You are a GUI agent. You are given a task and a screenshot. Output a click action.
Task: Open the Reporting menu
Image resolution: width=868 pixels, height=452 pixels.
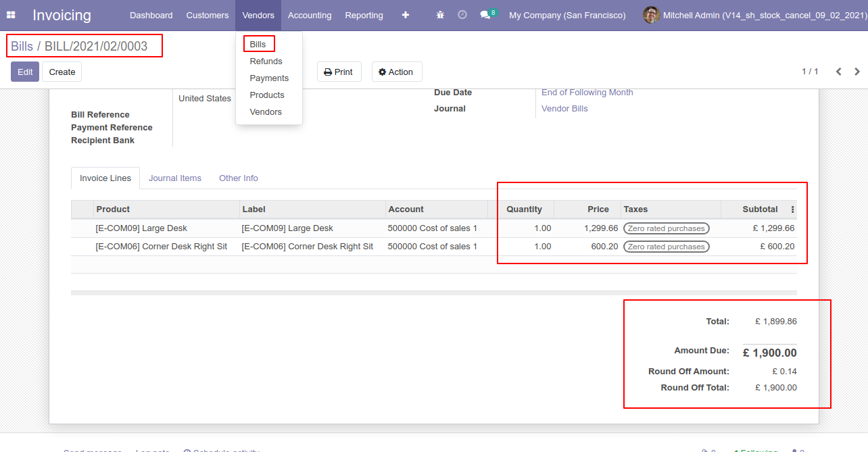click(x=364, y=15)
